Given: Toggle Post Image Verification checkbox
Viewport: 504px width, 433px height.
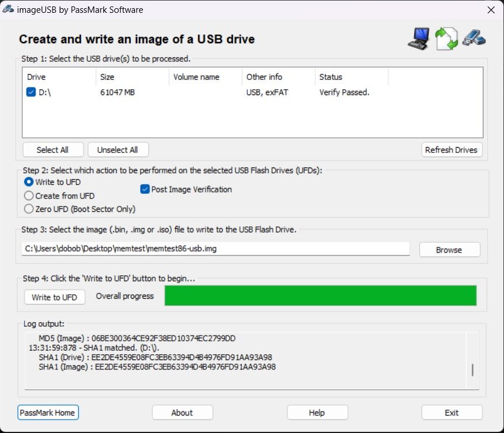Looking at the screenshot, I should 145,189.
